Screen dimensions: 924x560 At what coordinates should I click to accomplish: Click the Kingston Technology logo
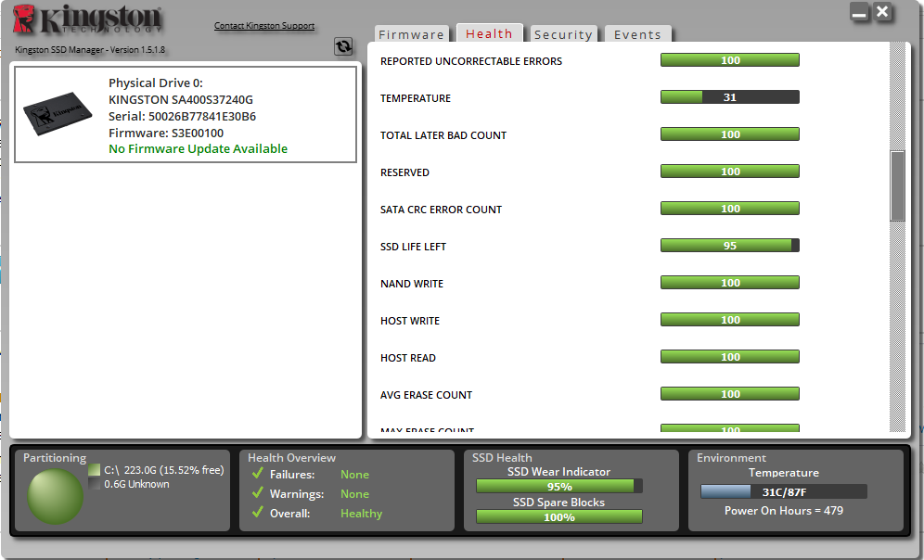[86, 19]
